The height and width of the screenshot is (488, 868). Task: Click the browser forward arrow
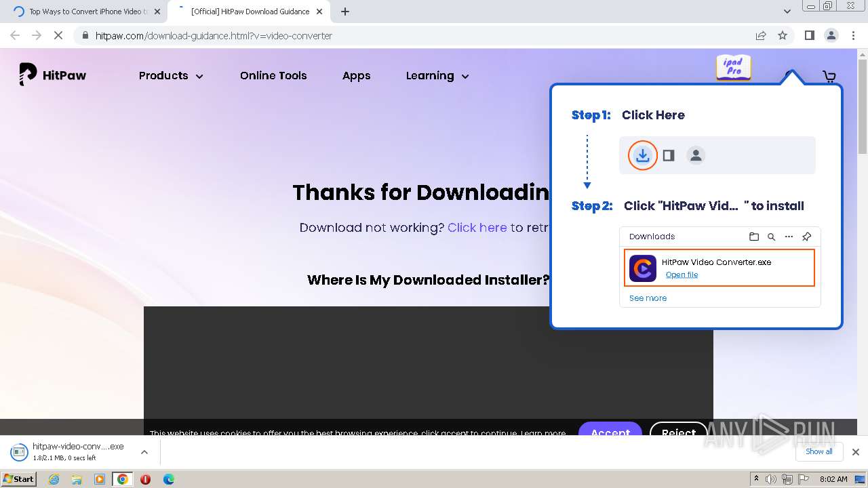pos(37,35)
